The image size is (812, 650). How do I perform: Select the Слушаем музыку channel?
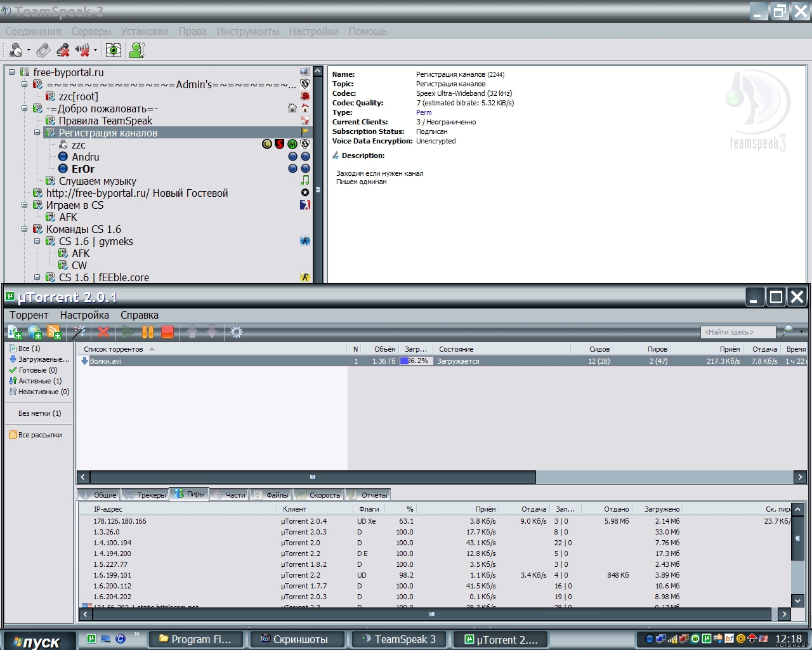pyautogui.click(x=97, y=181)
